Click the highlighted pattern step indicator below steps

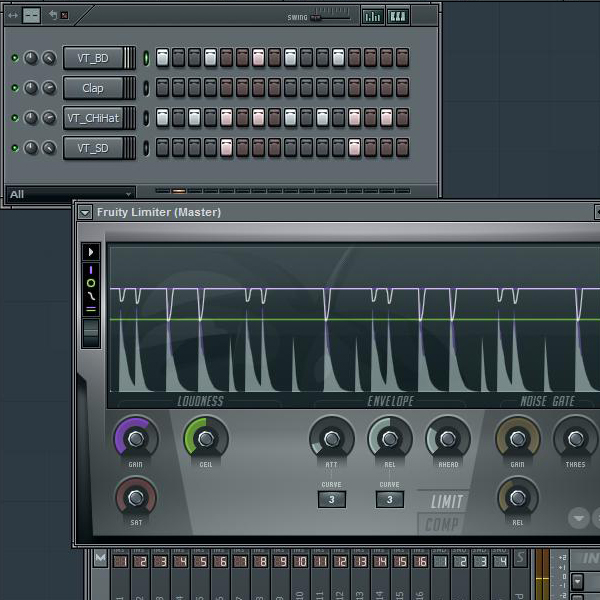coord(179,191)
